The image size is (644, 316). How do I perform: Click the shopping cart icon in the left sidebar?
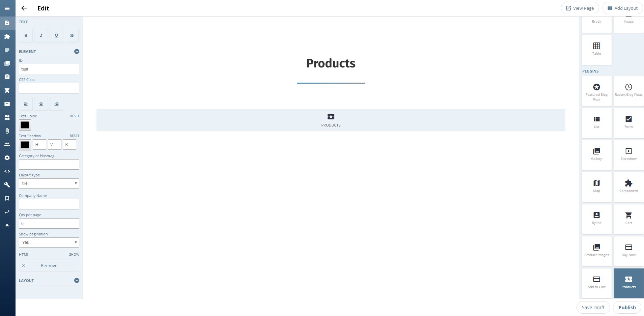[7, 90]
